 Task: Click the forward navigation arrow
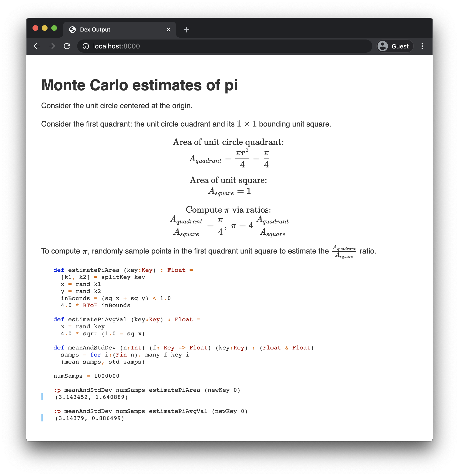pyautogui.click(x=52, y=46)
